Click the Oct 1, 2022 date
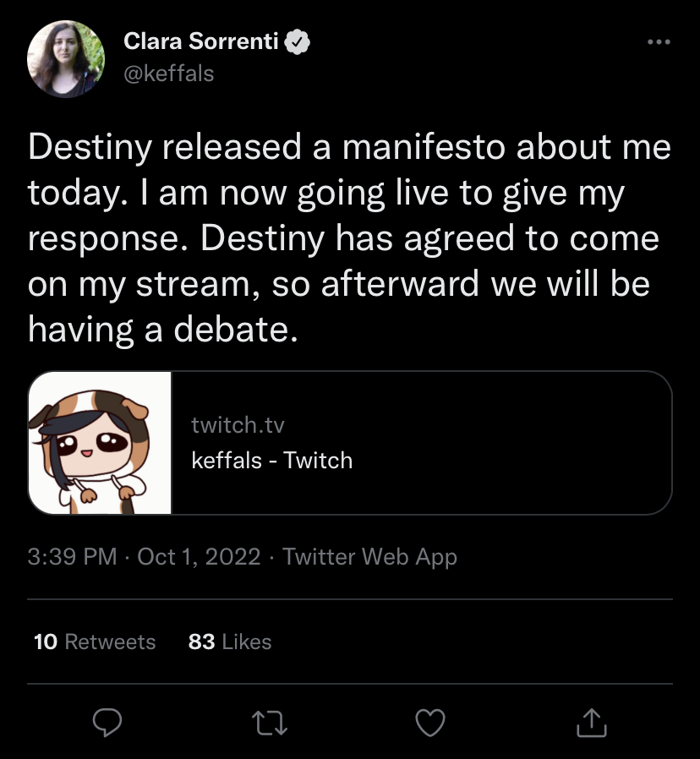The width and height of the screenshot is (700, 759). click(x=199, y=556)
